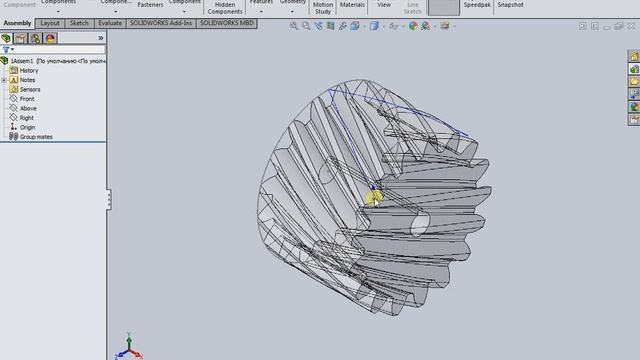Click the Display Style icon
Image resolution: width=640 pixels, height=360 pixels.
pos(374,26)
